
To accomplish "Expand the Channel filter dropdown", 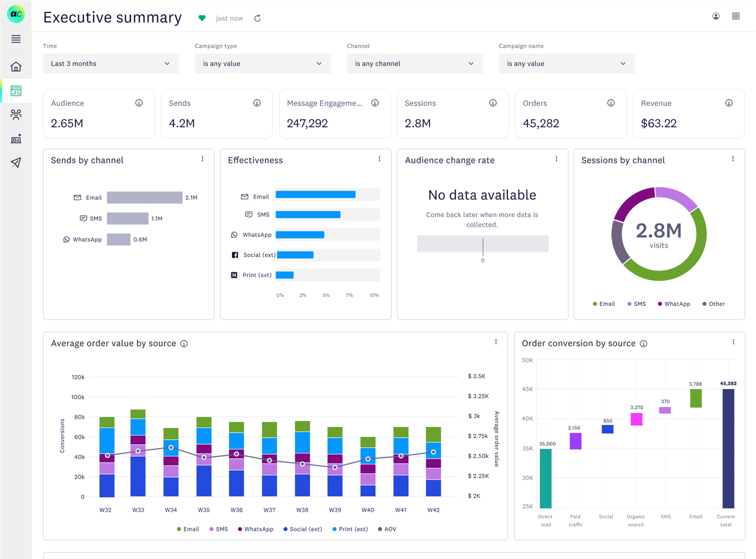I will click(415, 63).
